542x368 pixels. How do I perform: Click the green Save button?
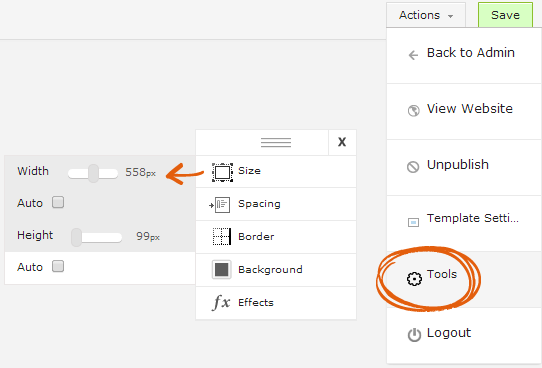tap(505, 15)
